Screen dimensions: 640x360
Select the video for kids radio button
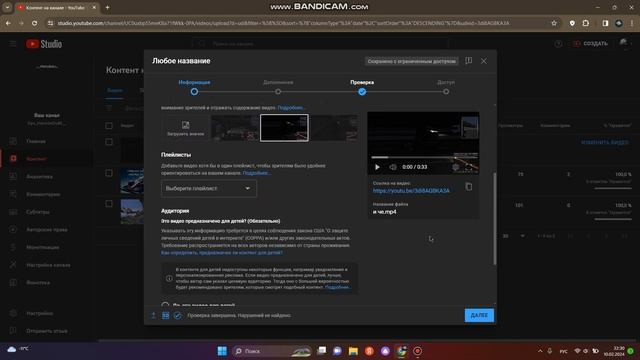(165, 305)
